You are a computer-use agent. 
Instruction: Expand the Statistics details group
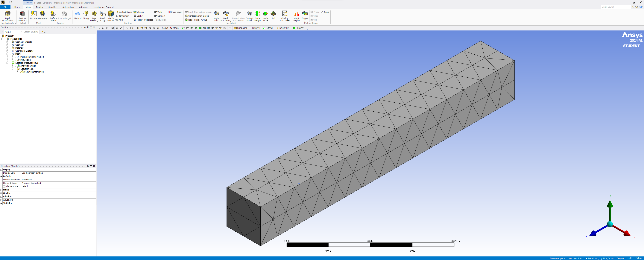pyautogui.click(x=1, y=203)
